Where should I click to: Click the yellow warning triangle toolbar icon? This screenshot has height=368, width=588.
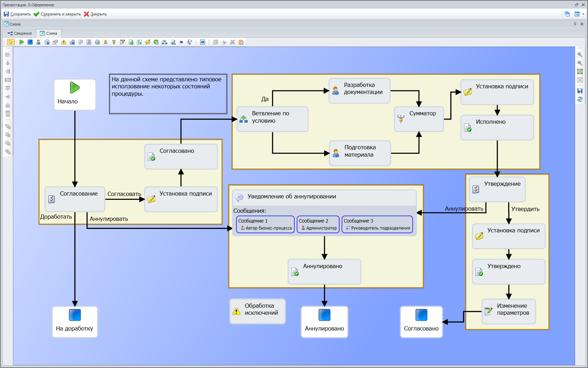[x=64, y=42]
